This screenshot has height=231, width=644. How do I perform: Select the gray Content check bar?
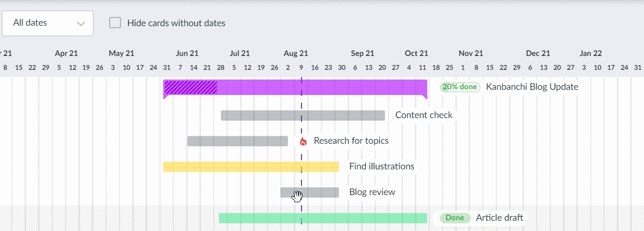click(303, 115)
